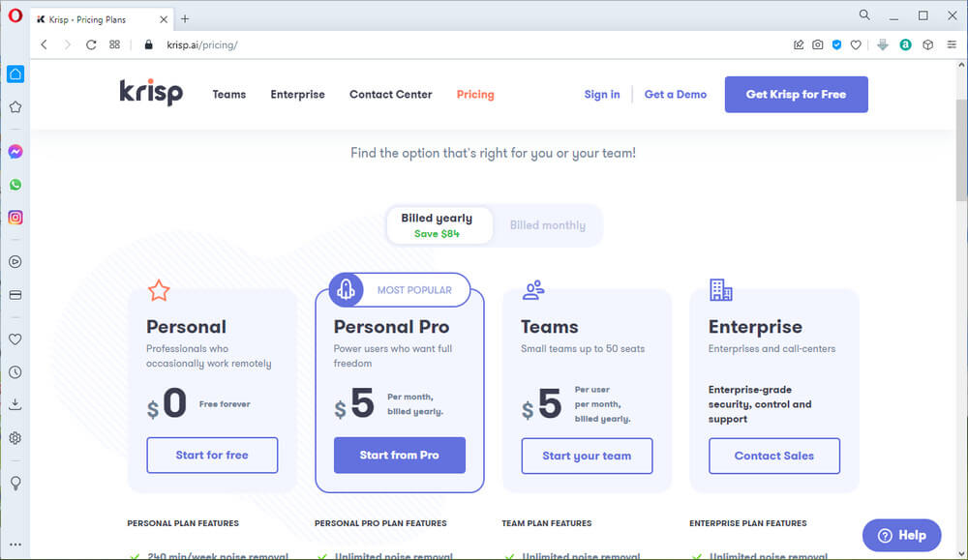
Task: Click the green extension icon in toolbar
Action: pos(905,44)
